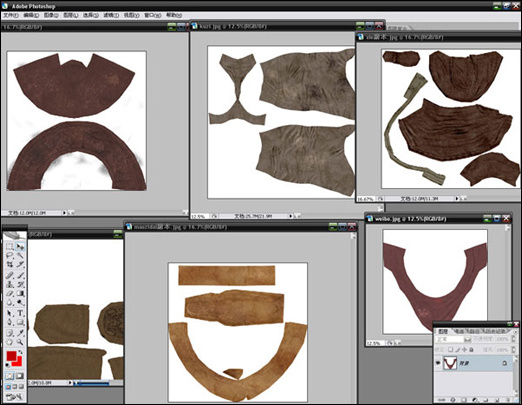Select the Clone Stamp tool
522x405 pixels.
click(x=10, y=285)
